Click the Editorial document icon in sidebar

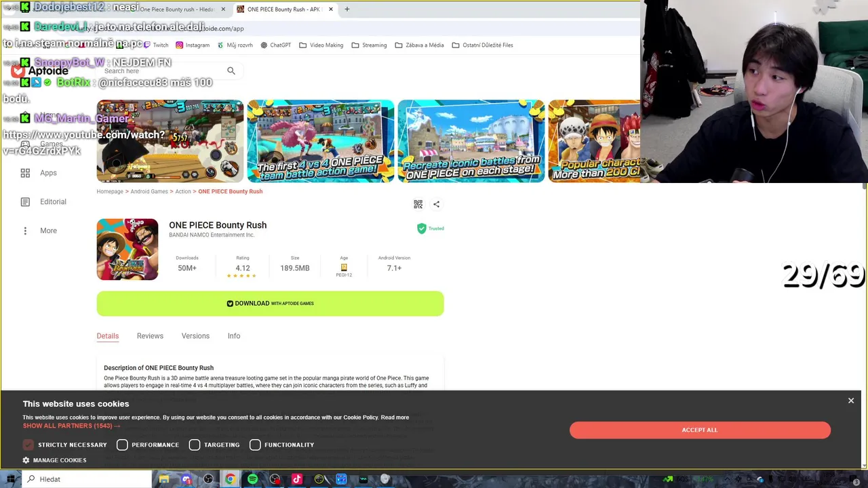tap(25, 202)
